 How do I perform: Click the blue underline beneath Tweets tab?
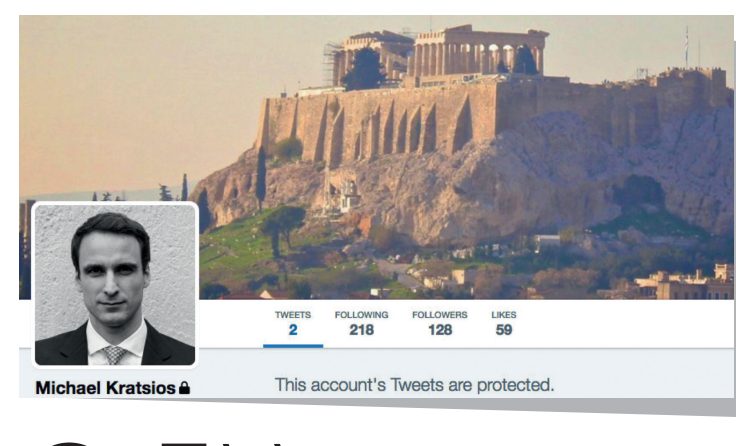(293, 346)
